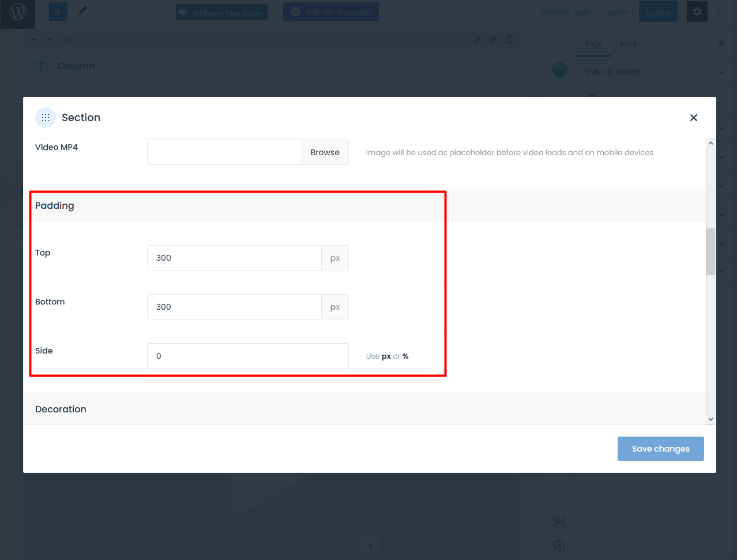This screenshot has width=737, height=560.
Task: Click the blue plus block inserter button
Action: 58,12
